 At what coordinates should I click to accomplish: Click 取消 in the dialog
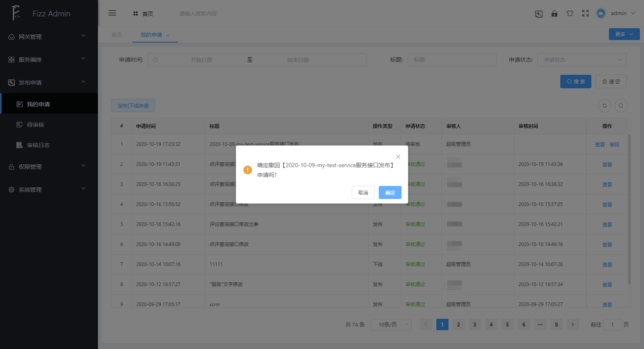pyautogui.click(x=363, y=192)
